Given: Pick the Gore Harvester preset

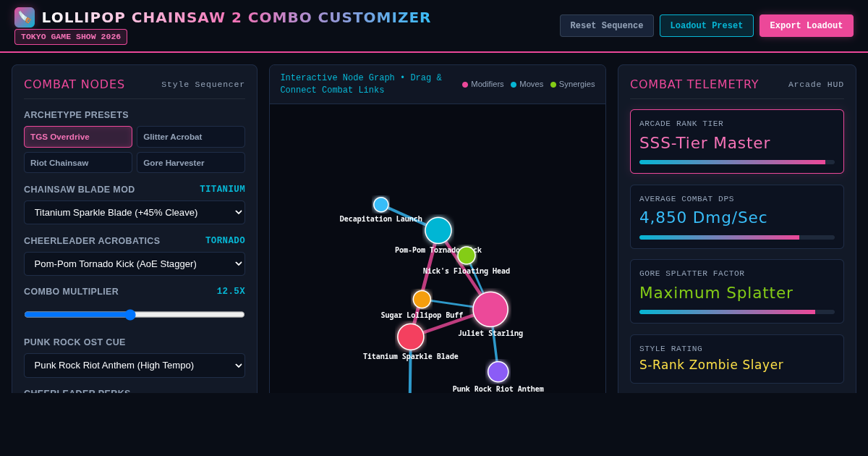Looking at the screenshot, I should pos(191,163).
